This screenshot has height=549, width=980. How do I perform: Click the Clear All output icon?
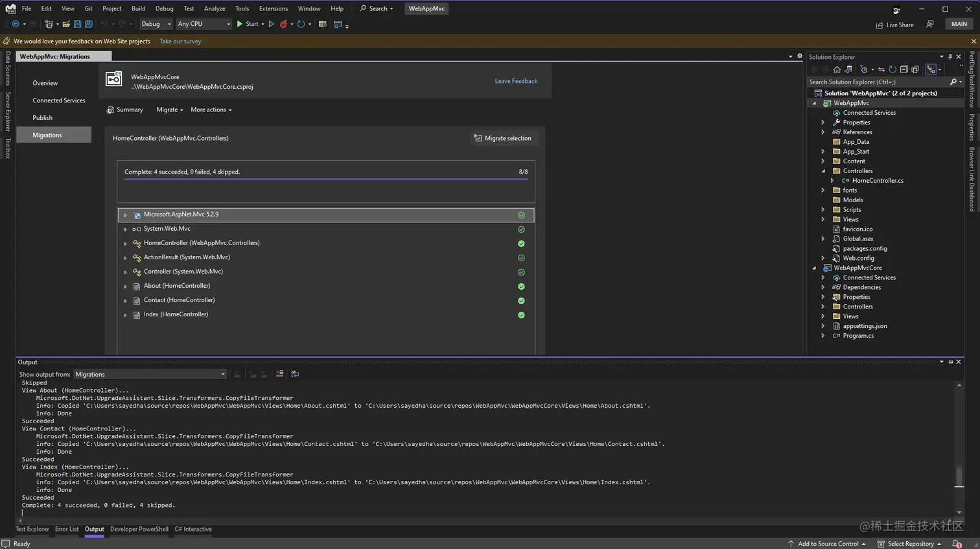(x=279, y=374)
